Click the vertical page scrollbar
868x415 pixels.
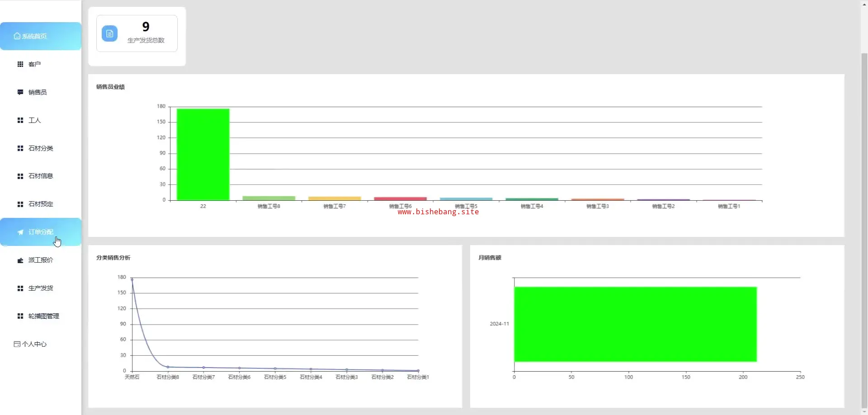(864, 231)
